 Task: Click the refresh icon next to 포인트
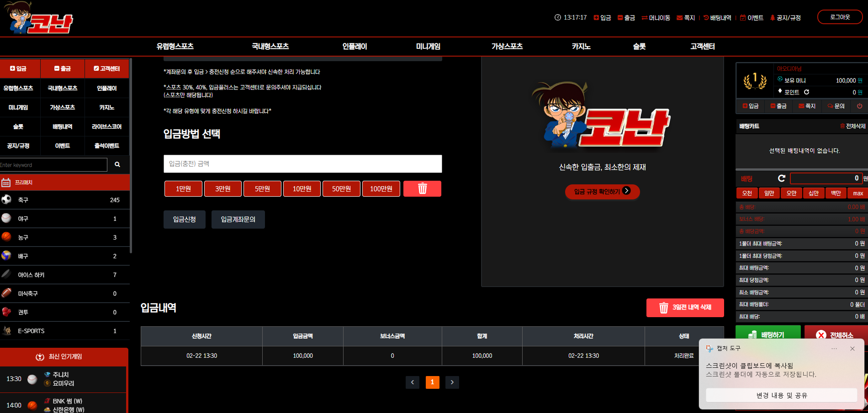[x=806, y=92]
